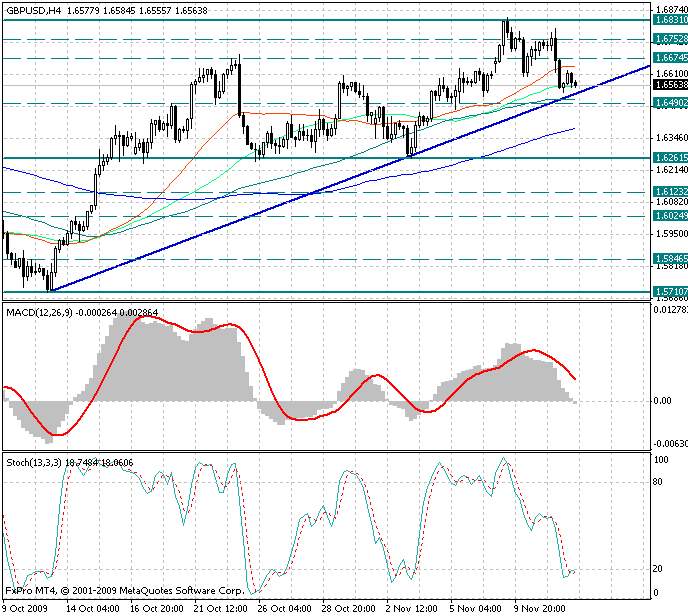Click the 1.63460 price axis value
This screenshot has width=688, height=616.
(x=671, y=138)
